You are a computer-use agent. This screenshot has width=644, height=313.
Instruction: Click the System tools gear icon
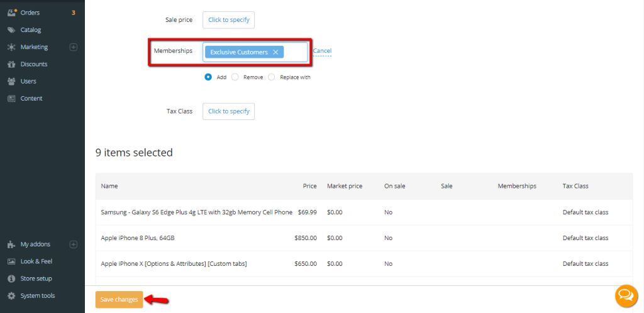click(x=11, y=296)
